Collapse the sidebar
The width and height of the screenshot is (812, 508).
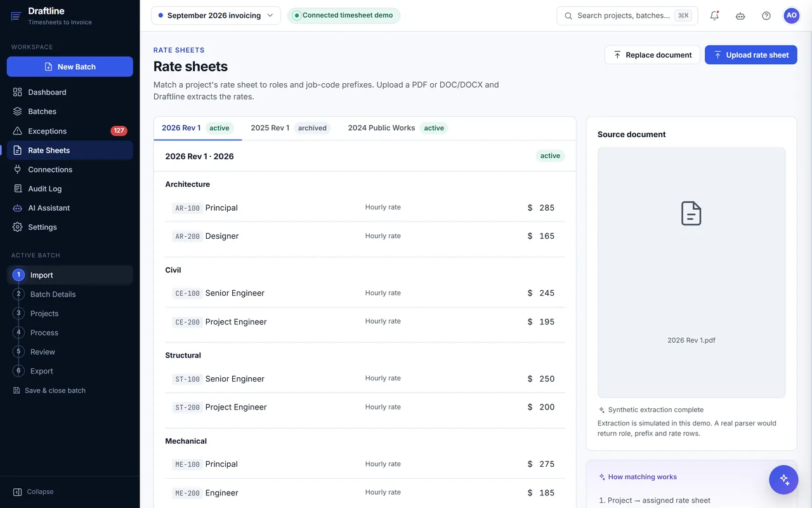point(34,491)
